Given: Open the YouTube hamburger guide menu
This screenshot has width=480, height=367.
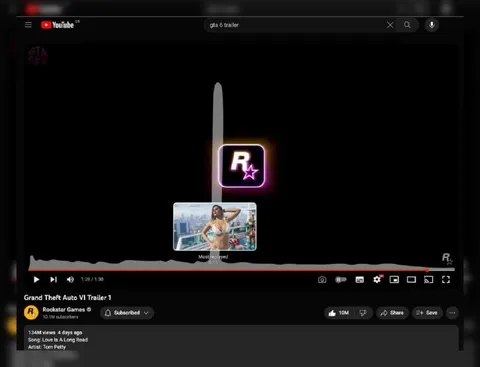Looking at the screenshot, I should [28, 25].
